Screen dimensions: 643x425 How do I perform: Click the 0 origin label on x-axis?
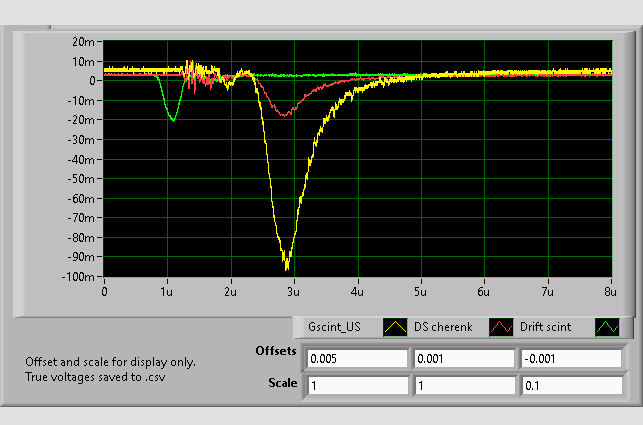(104, 293)
